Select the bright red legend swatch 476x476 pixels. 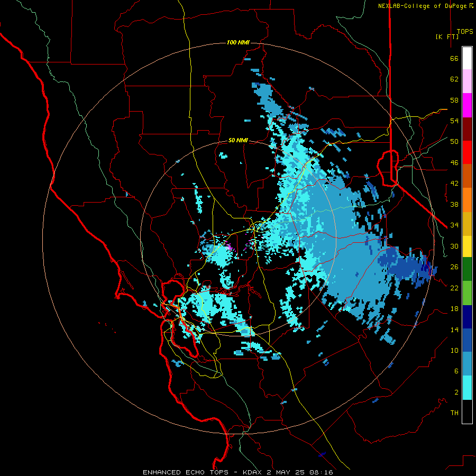click(467, 152)
